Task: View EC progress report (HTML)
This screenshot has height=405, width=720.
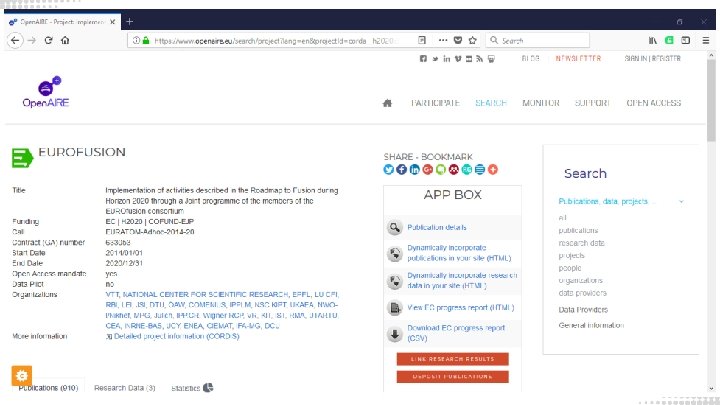Action: (461, 308)
